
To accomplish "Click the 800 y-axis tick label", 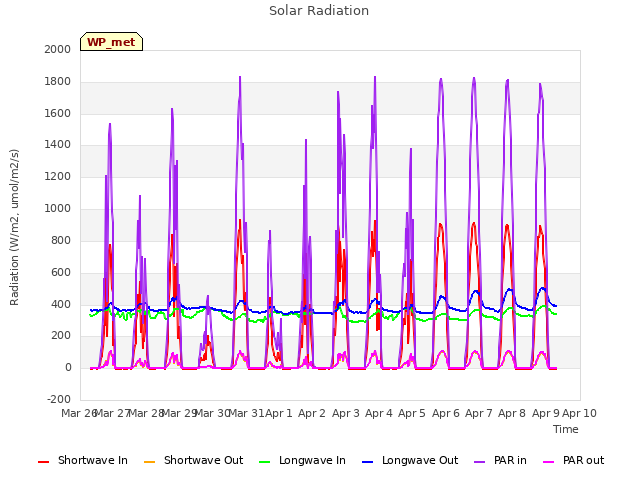I will [61, 240].
